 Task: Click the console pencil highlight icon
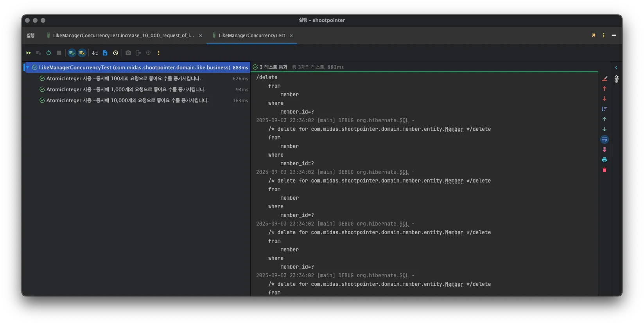[605, 79]
